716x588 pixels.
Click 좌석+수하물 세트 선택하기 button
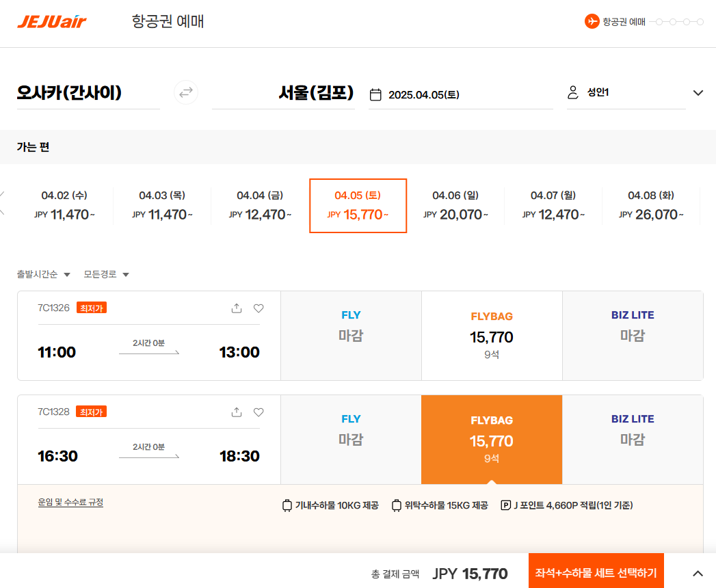pos(596,572)
